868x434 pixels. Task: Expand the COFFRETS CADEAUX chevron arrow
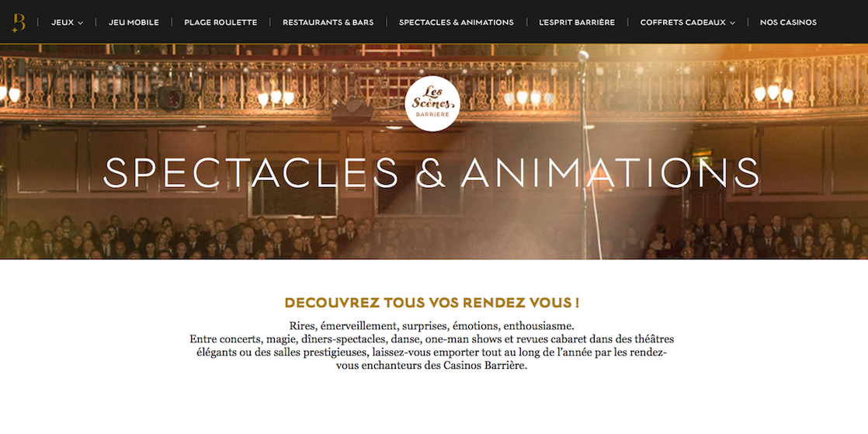732,23
